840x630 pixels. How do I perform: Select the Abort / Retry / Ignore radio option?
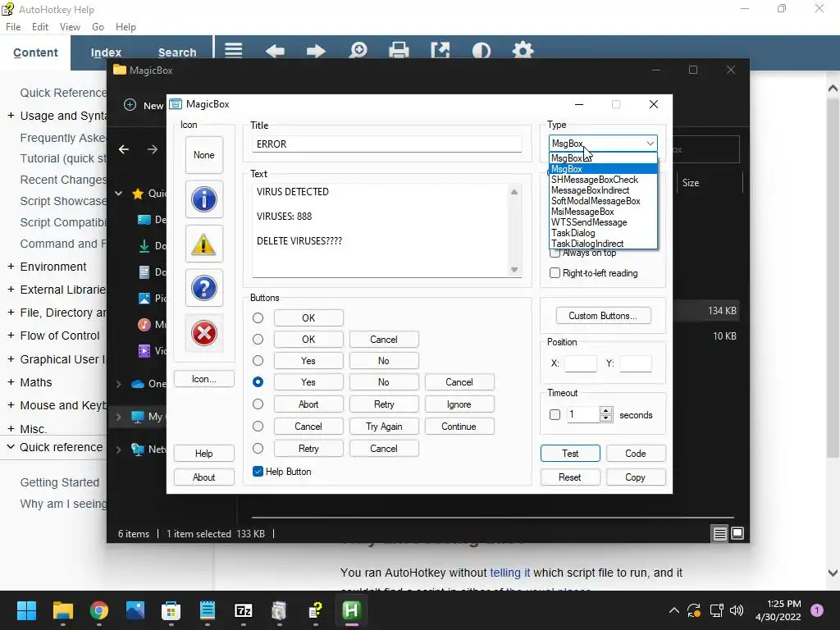(258, 404)
